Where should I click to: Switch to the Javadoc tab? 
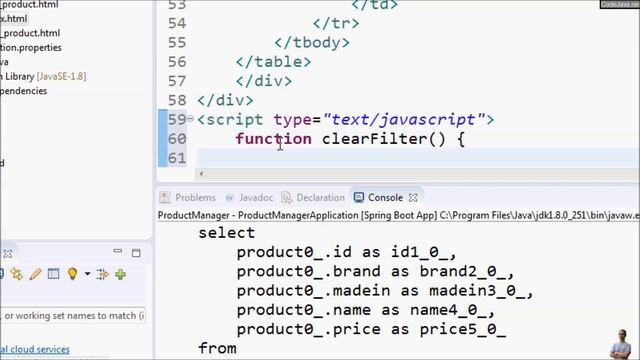point(256,198)
